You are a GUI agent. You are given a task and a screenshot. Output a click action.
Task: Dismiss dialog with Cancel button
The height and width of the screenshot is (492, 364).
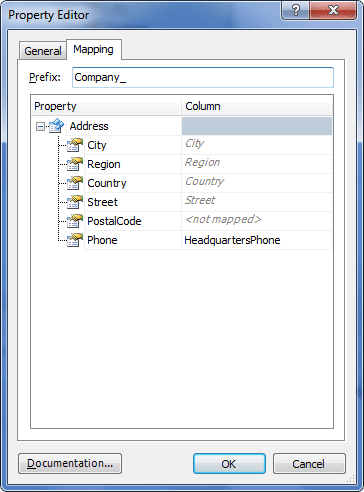[x=309, y=463]
